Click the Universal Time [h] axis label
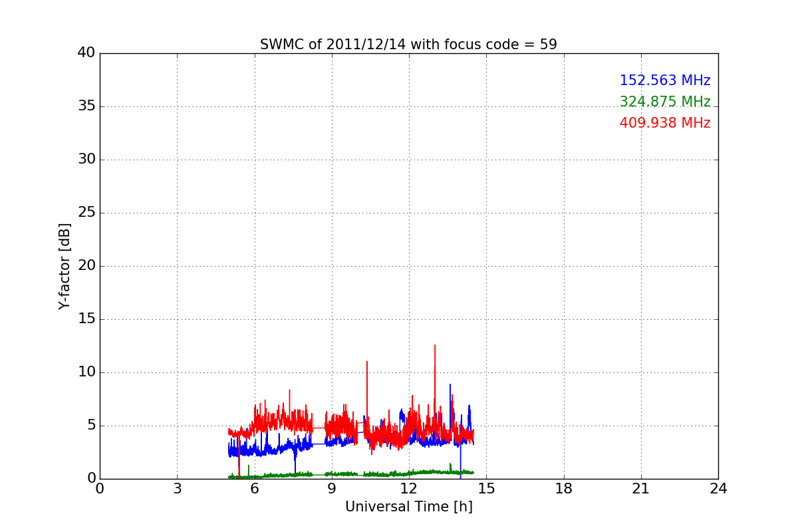 click(409, 507)
